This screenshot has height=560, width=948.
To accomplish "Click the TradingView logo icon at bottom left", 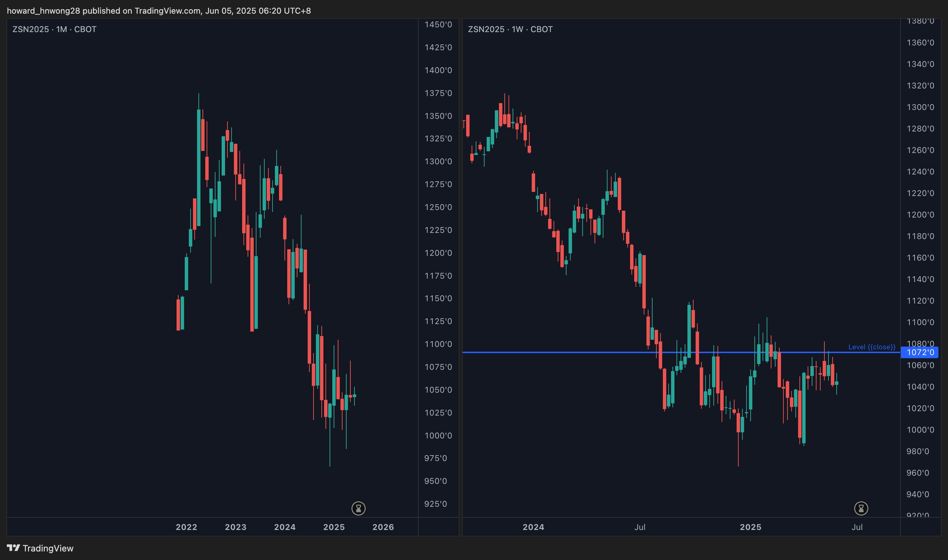I will pyautogui.click(x=13, y=548).
